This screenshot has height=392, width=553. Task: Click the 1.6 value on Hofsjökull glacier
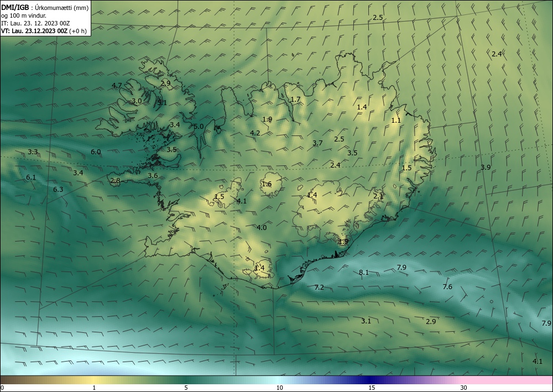pos(267,184)
